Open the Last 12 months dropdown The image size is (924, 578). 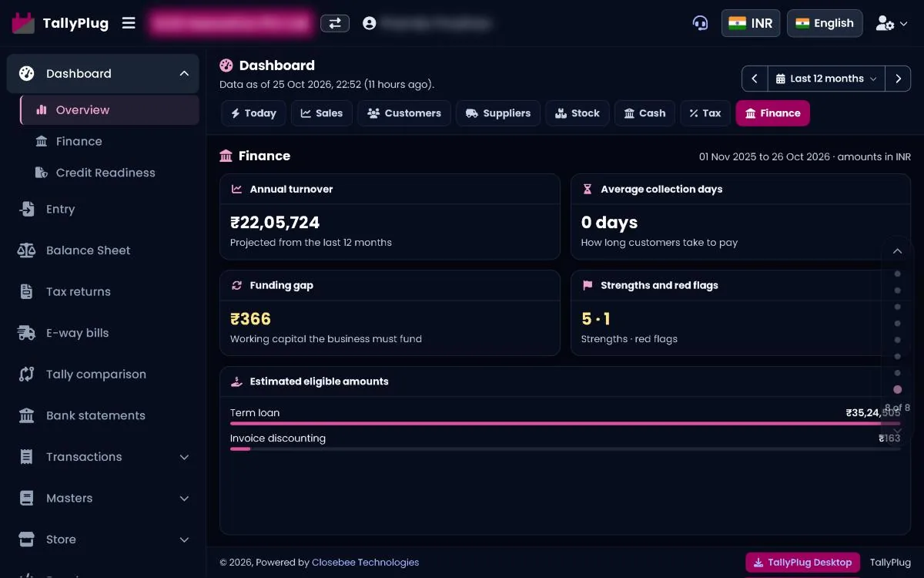pyautogui.click(x=826, y=79)
